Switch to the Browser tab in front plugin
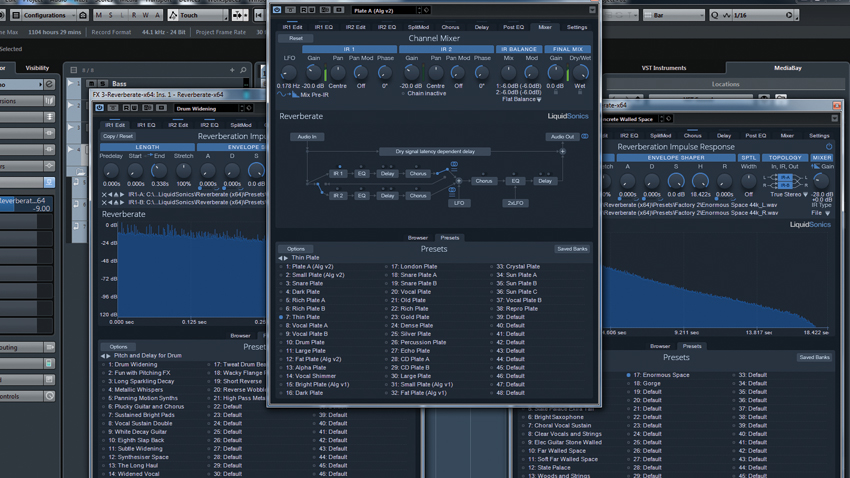The width and height of the screenshot is (850, 478). [417, 238]
